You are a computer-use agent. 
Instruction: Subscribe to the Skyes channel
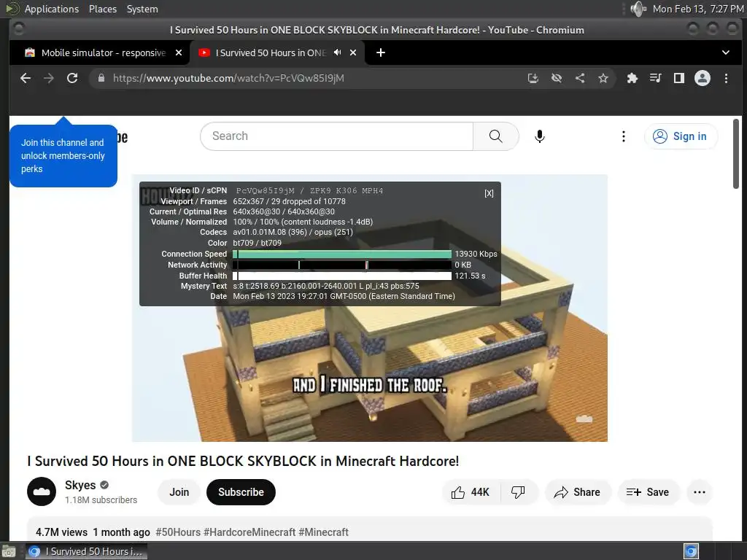(x=241, y=492)
